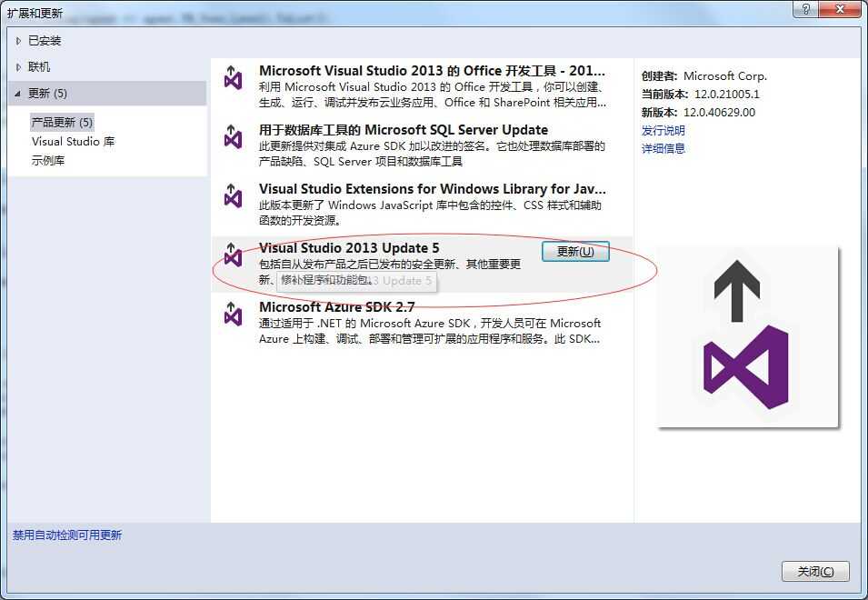Open the 发行说明 link

(663, 131)
